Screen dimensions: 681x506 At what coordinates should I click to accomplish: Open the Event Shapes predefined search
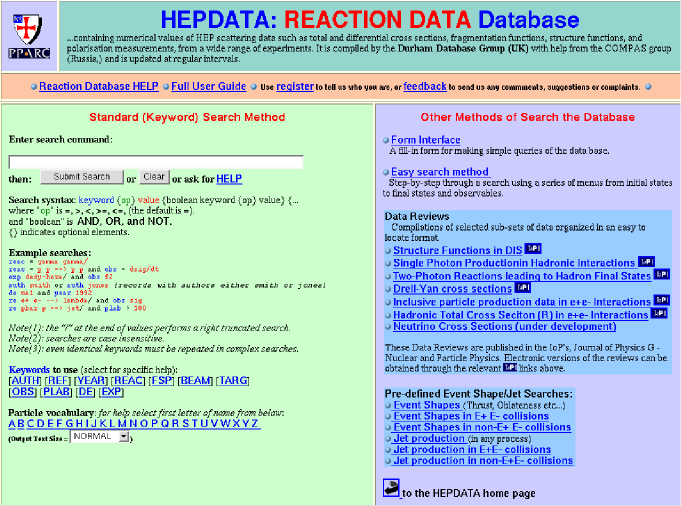point(427,405)
